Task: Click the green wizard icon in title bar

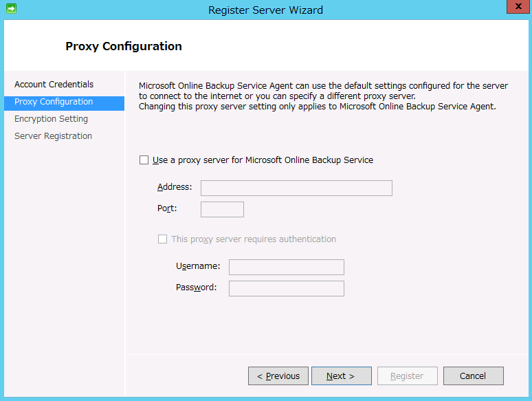Action: [x=11, y=10]
